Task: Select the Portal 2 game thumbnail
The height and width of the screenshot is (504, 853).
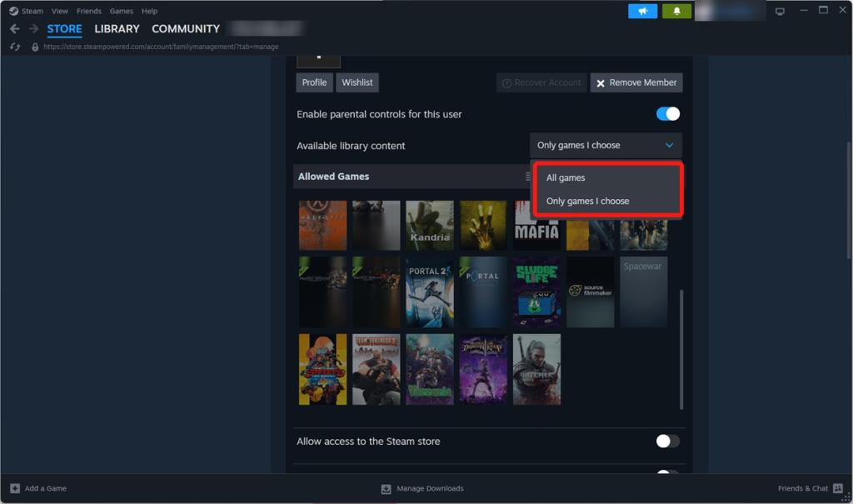Action: (429, 292)
